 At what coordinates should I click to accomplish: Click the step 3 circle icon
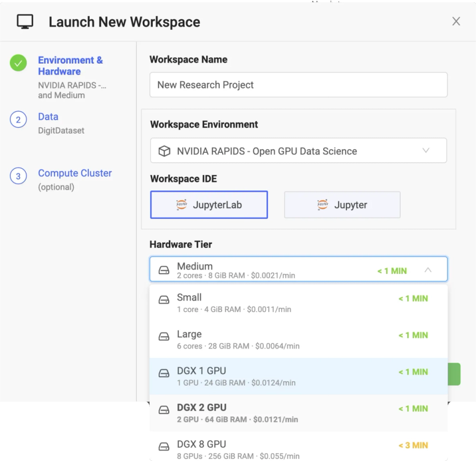(18, 176)
